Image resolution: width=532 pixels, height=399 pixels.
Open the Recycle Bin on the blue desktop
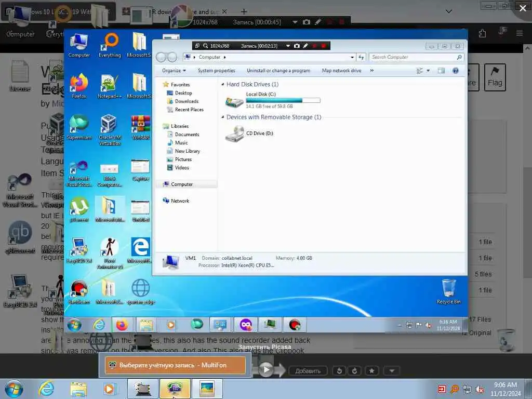click(x=448, y=292)
